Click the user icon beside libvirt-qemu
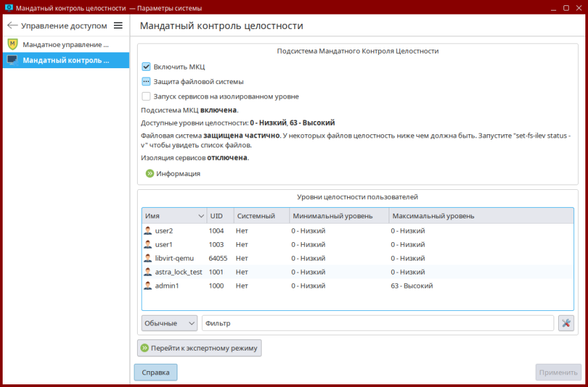The height and width of the screenshot is (387, 588). [148, 258]
